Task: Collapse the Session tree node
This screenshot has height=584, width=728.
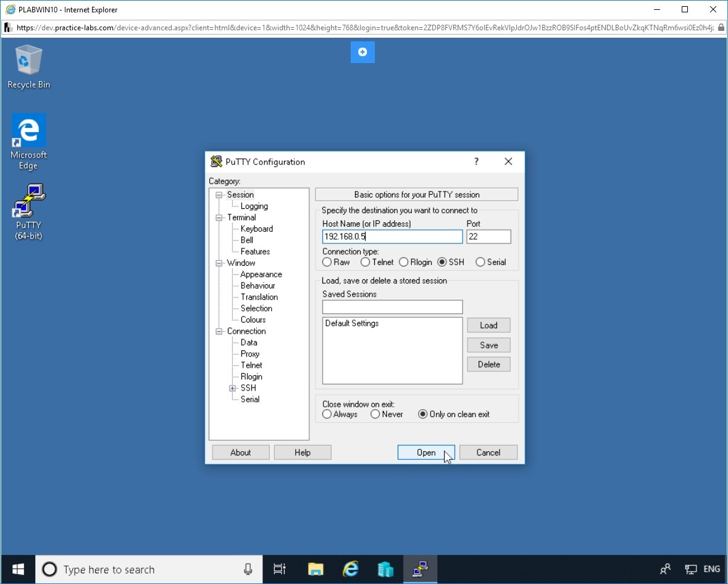Action: pyautogui.click(x=219, y=195)
